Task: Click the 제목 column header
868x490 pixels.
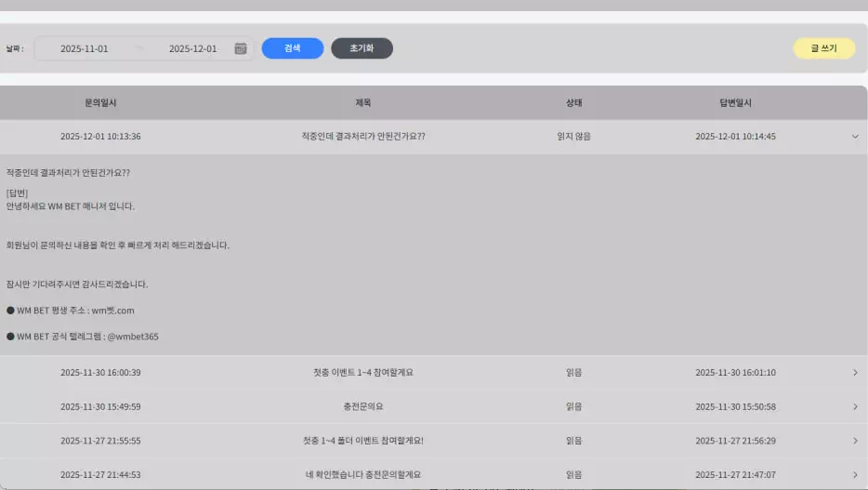Action: point(363,103)
